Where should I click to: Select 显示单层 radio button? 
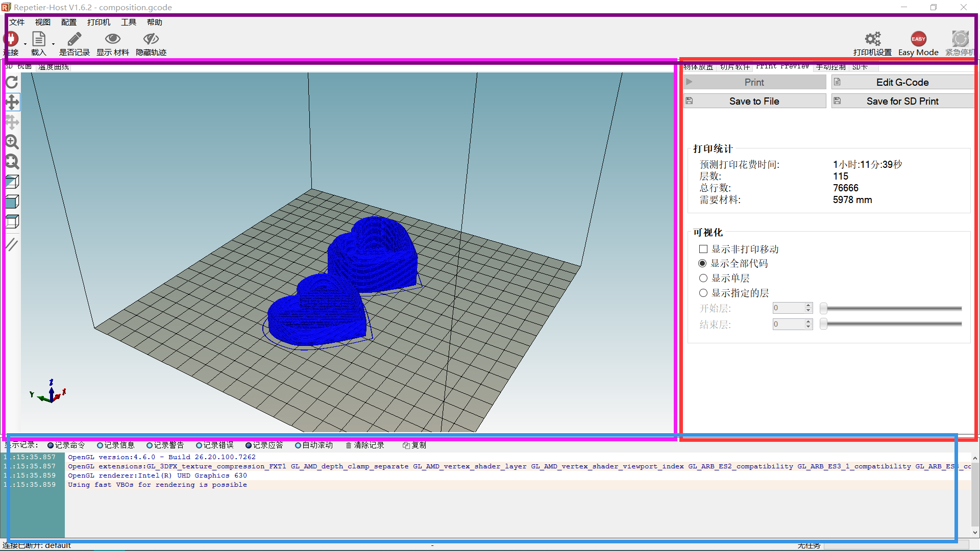click(703, 278)
